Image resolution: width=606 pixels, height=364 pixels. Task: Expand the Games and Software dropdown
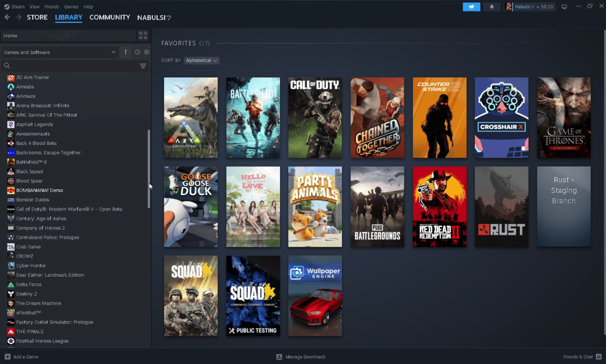coord(60,52)
